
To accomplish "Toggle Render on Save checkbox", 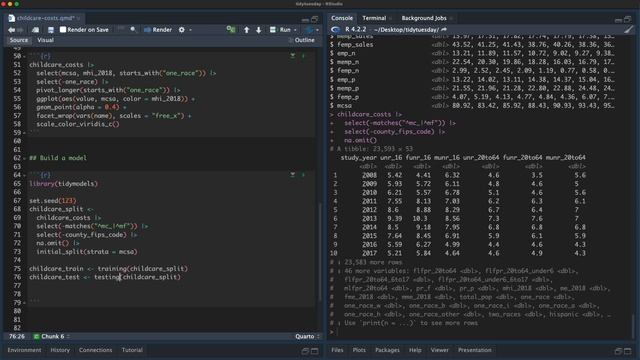I will coord(63,29).
